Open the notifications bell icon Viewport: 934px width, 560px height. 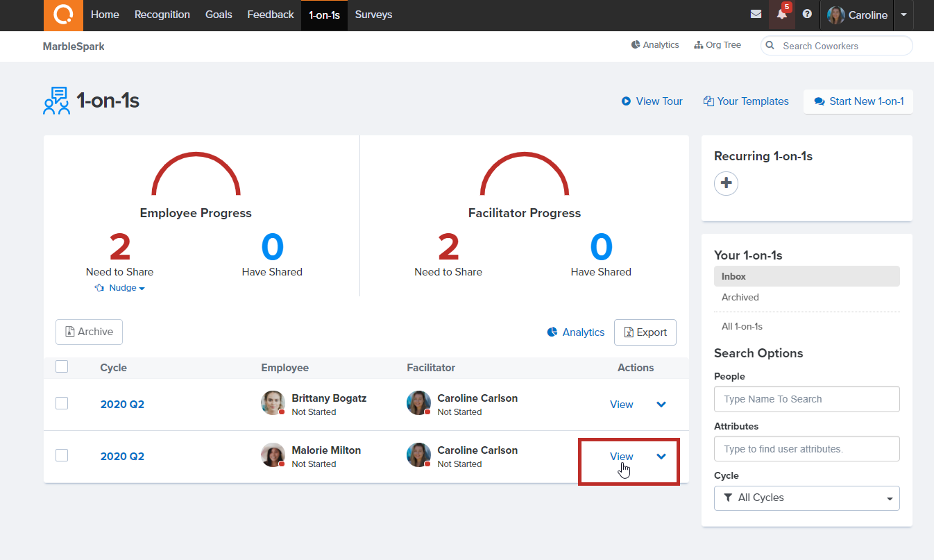point(782,15)
